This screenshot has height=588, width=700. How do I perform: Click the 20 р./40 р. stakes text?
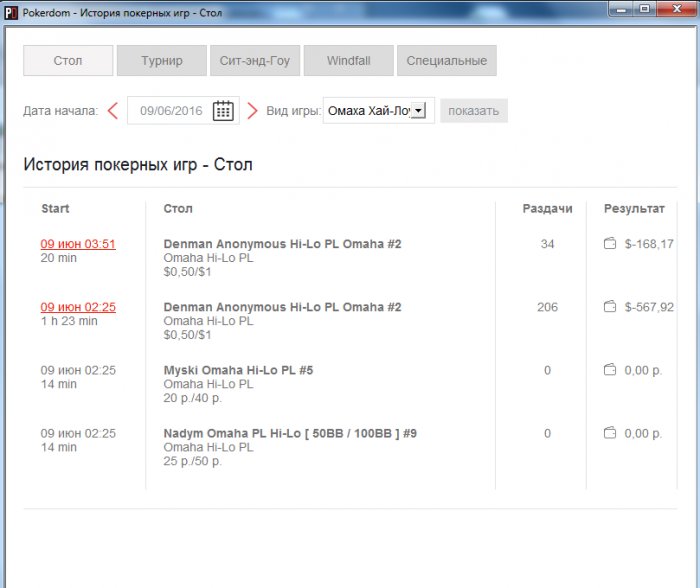pyautogui.click(x=192, y=398)
